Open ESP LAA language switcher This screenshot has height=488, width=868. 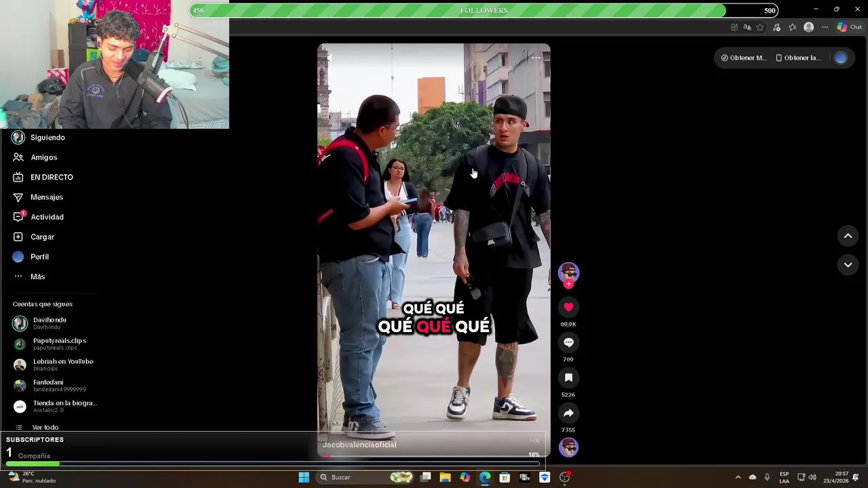tap(784, 477)
